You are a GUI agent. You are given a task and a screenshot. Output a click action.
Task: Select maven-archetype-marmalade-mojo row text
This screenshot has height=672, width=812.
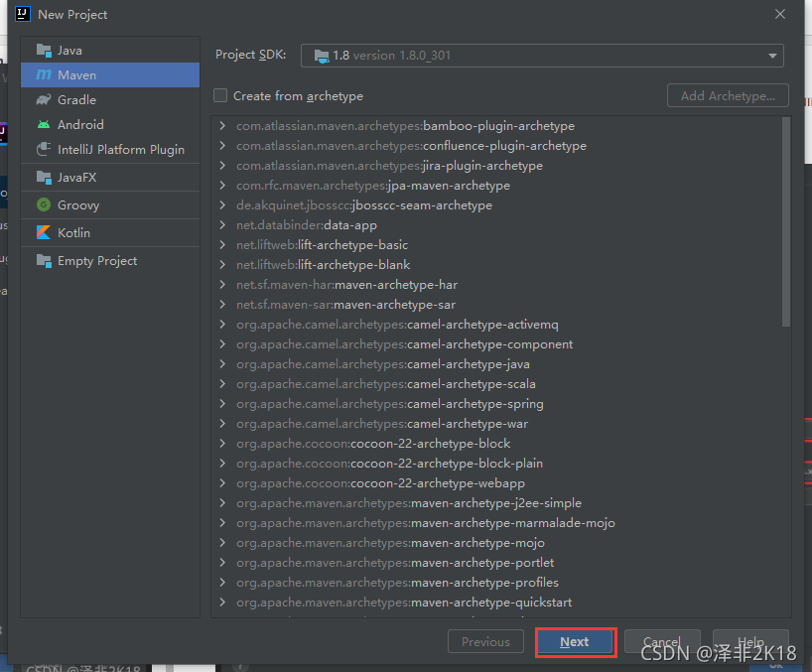click(426, 523)
